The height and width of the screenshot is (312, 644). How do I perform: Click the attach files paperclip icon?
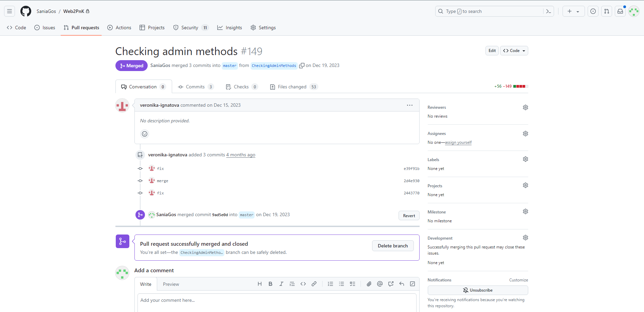pyautogui.click(x=369, y=284)
